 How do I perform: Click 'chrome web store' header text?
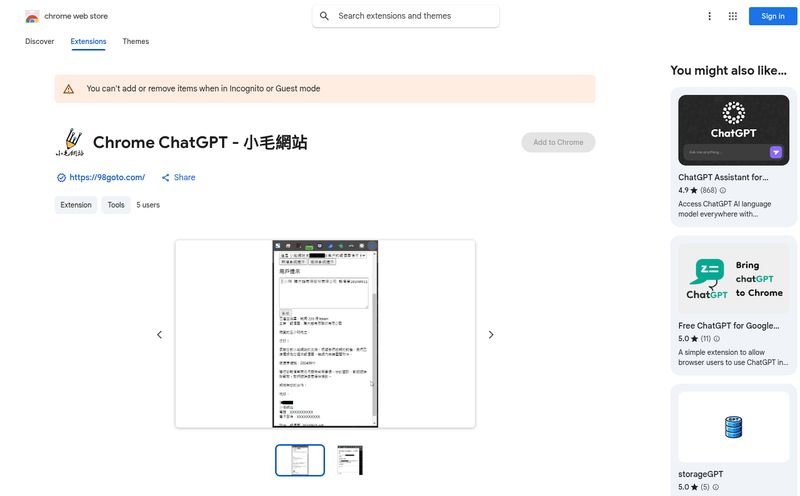click(x=76, y=16)
